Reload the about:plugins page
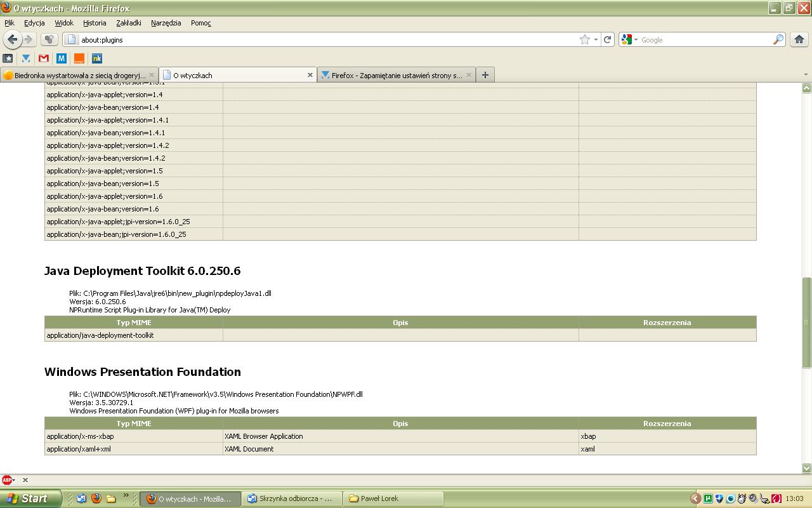 click(607, 39)
